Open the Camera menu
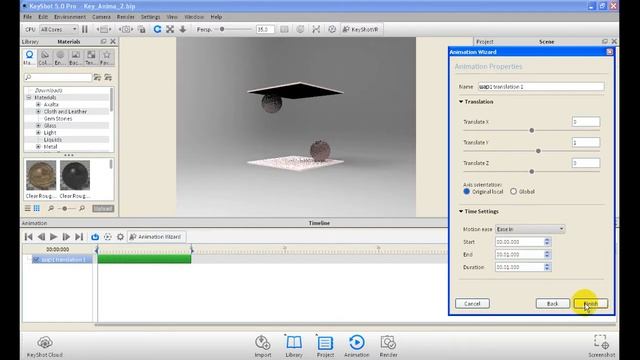Viewport: 640px width, 360px height. pos(101,17)
